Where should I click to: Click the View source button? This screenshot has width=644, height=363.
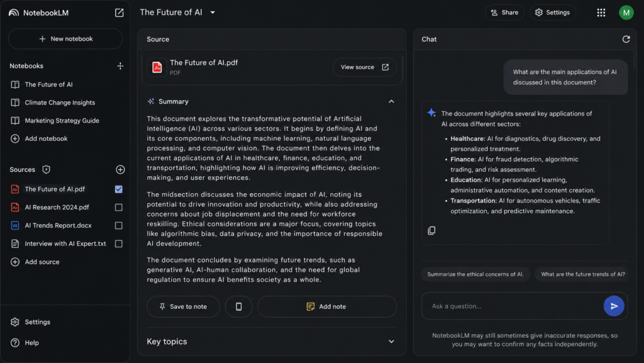tap(365, 67)
